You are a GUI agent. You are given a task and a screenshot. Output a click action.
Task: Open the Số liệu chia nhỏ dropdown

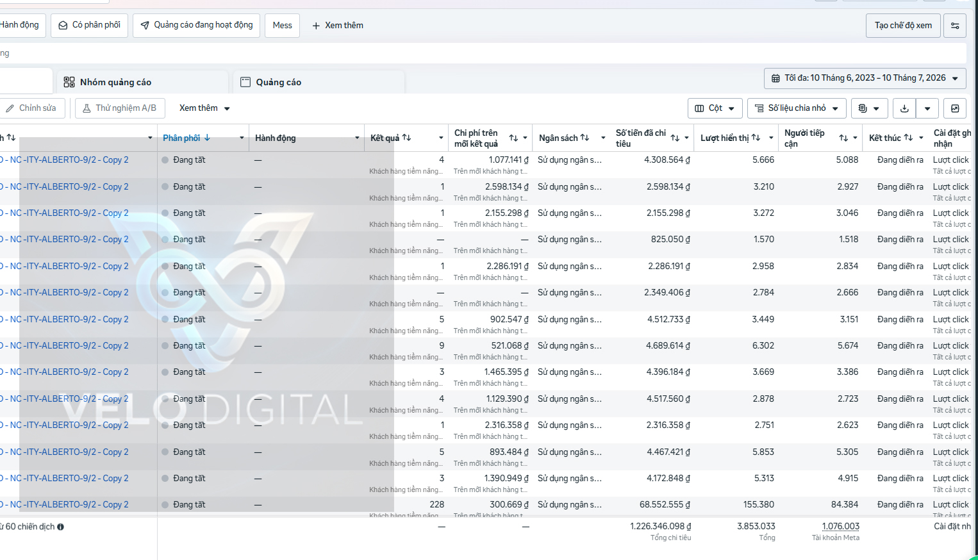(x=797, y=108)
